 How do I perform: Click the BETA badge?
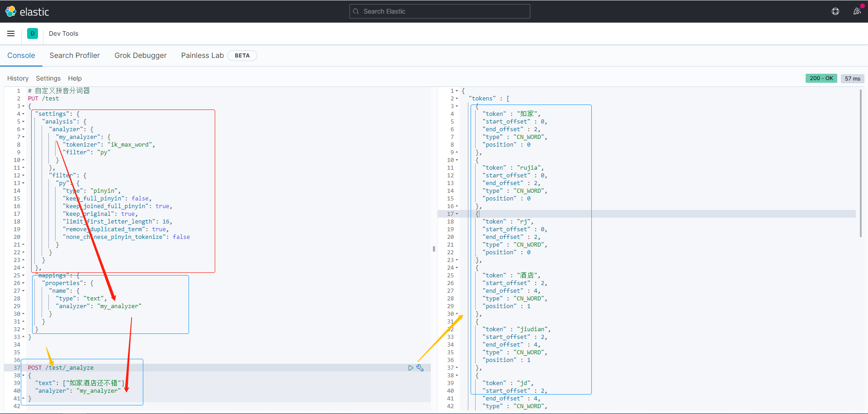[x=242, y=56]
